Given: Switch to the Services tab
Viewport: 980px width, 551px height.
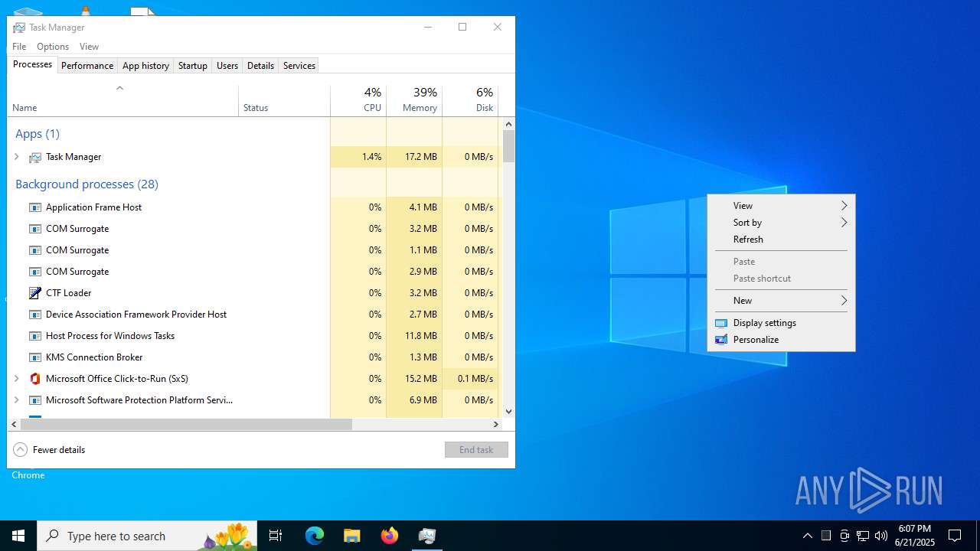Looking at the screenshot, I should tap(299, 66).
